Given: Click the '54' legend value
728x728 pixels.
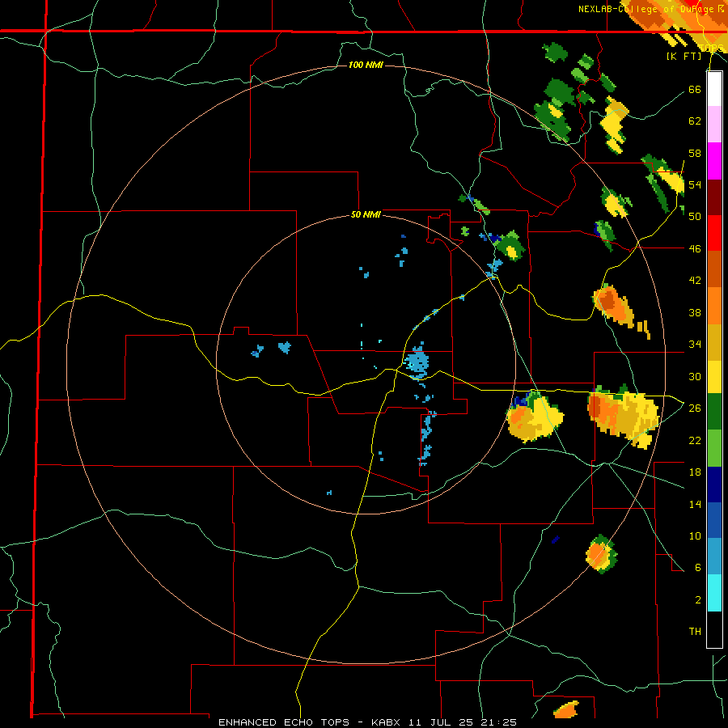Looking at the screenshot, I should (695, 184).
